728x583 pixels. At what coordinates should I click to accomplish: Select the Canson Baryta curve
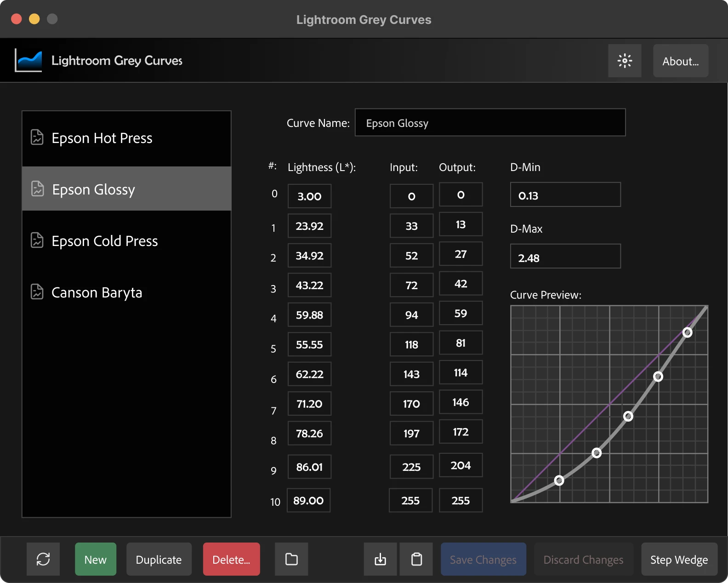tap(126, 292)
